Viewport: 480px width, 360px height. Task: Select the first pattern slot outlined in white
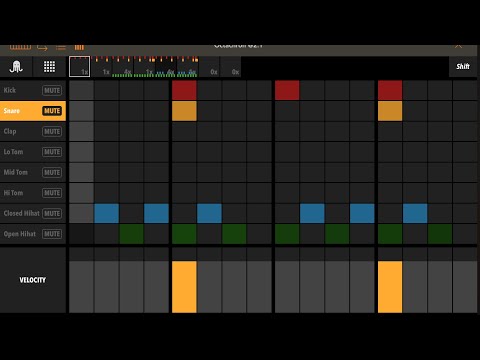click(x=79, y=67)
